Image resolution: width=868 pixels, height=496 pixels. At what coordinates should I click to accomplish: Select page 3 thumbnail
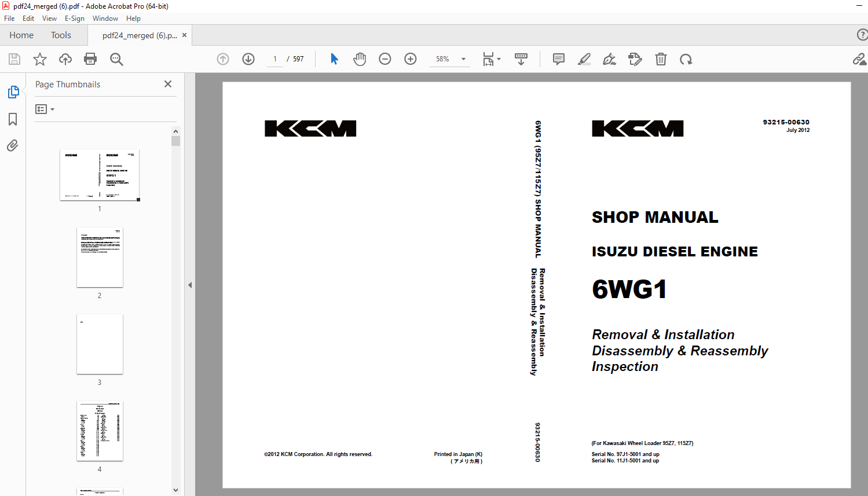point(100,344)
